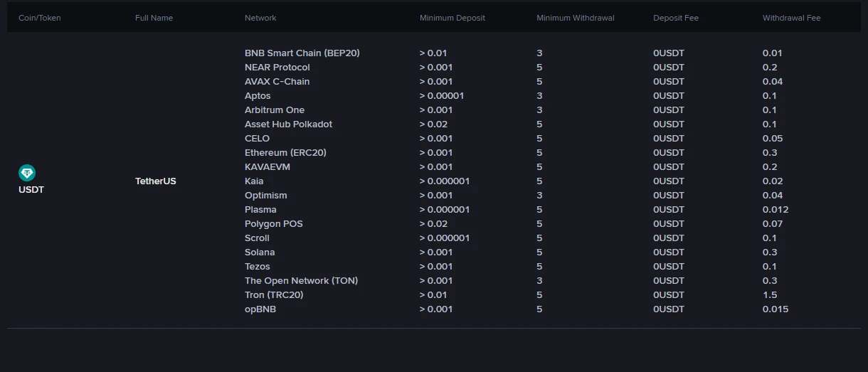The height and width of the screenshot is (372, 868).
Task: Select The Open Network (TON) entry
Action: 302,281
